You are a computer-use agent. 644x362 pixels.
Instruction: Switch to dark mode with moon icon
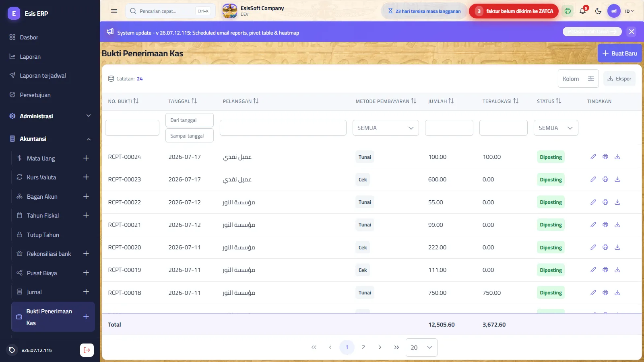tap(599, 11)
